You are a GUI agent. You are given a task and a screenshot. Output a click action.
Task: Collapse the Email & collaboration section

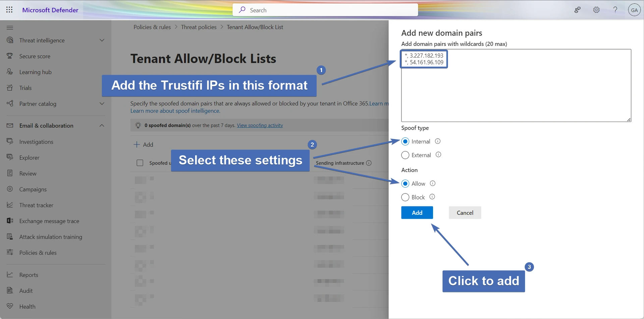(x=102, y=126)
